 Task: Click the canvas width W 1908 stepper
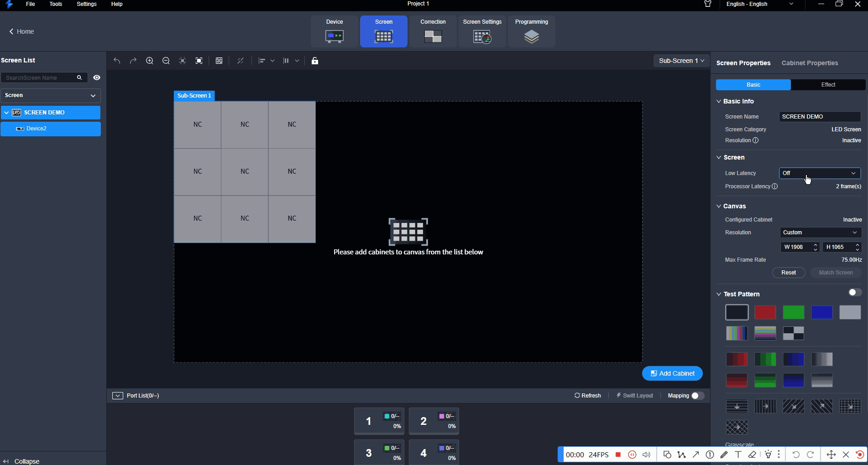(x=816, y=247)
